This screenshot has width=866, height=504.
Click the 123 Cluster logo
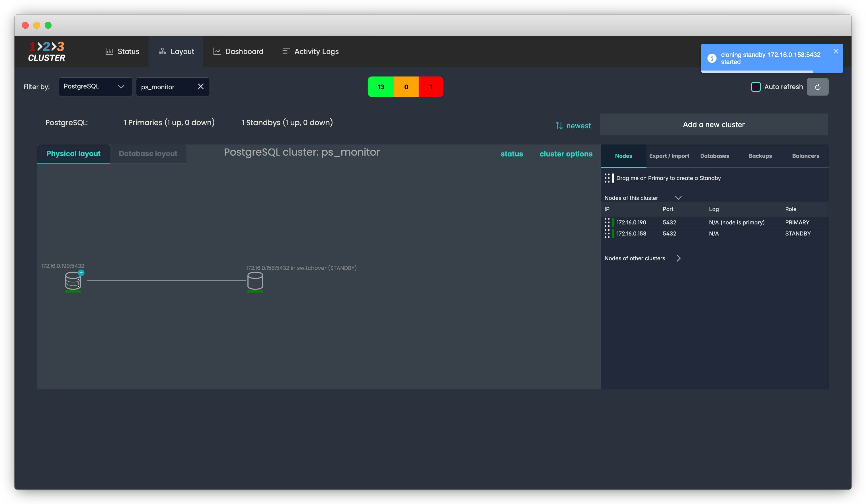[47, 51]
